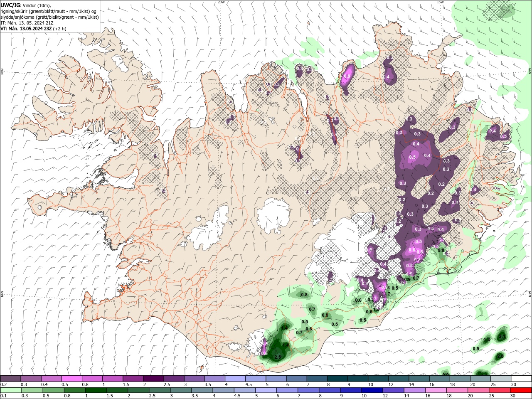The height and width of the screenshot is (399, 532).
Task: Click the UWC/IG title in the legend box
Action: (x=10, y=5)
